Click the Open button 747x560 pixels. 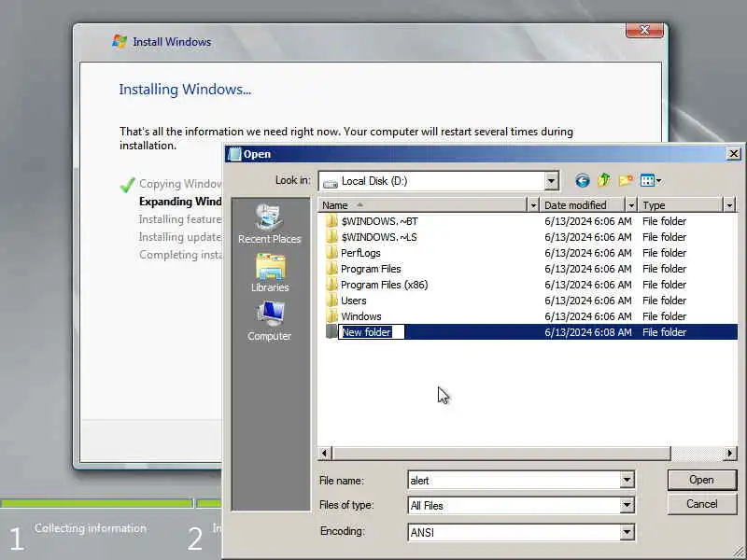pos(702,480)
